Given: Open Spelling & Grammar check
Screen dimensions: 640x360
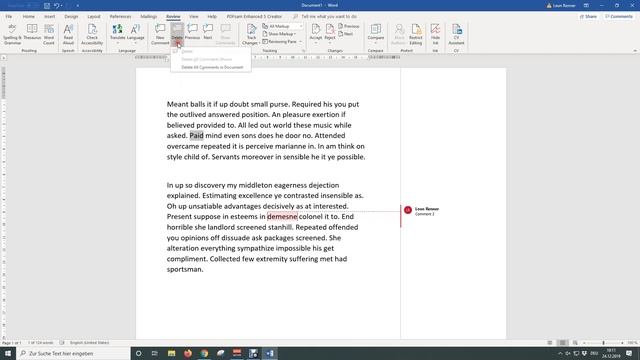Looking at the screenshot, I should pos(12,34).
